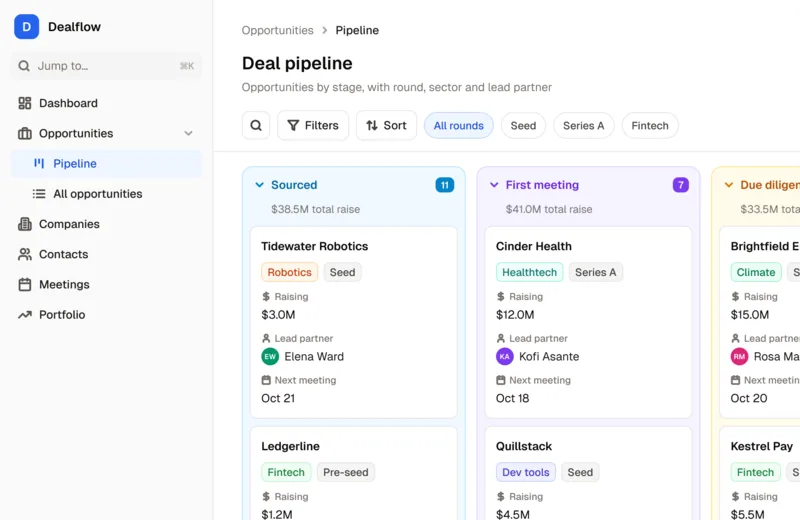Click the All opportunities list icon
This screenshot has width=800, height=520.
(x=39, y=193)
